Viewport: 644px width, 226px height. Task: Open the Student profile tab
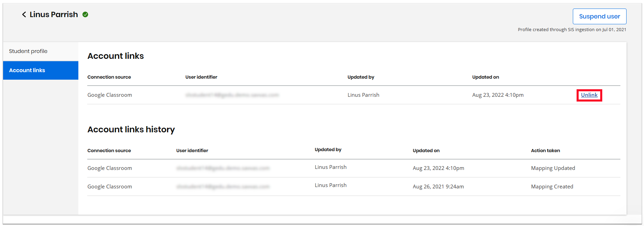(28, 51)
